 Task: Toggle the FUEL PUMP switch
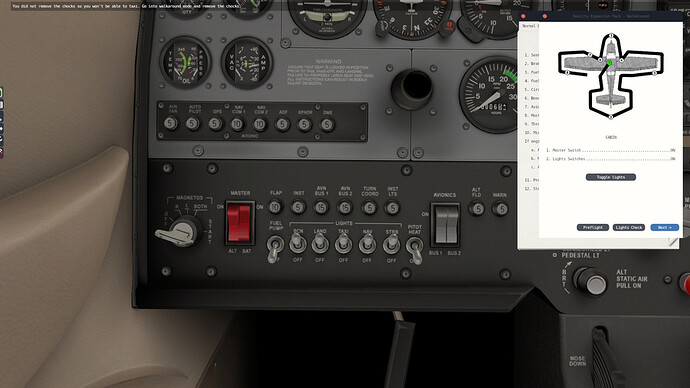coord(275,248)
